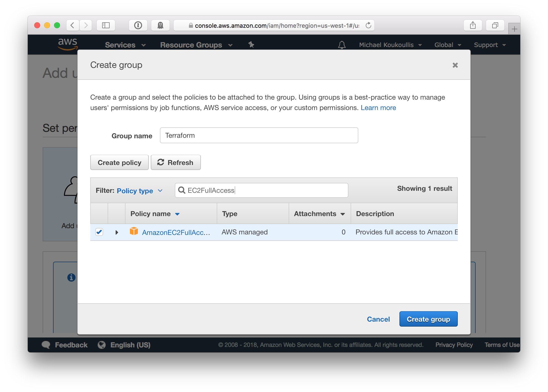The width and height of the screenshot is (548, 392).
Task: Expand the AmazonEC2FullAccess policy row
Action: point(117,232)
